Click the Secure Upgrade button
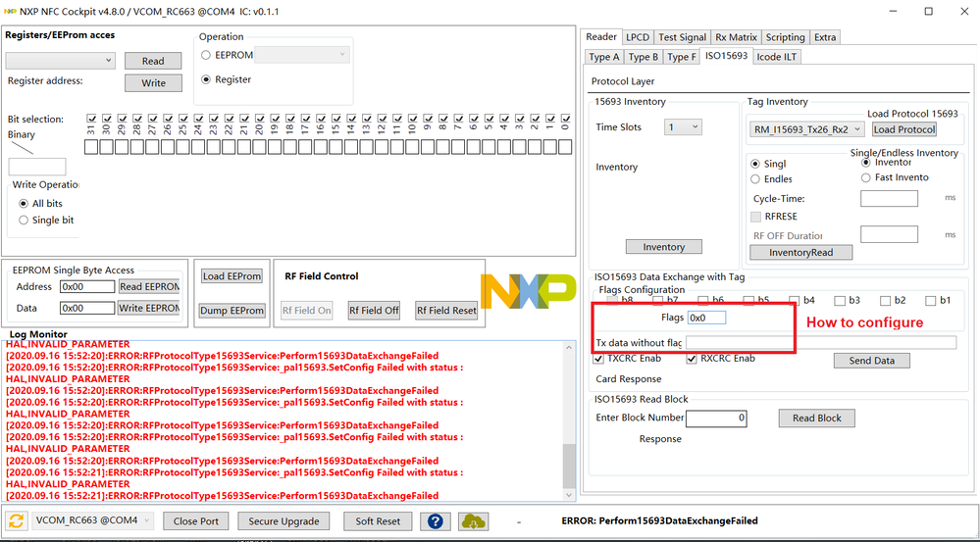This screenshot has height=542, width=980. click(284, 520)
